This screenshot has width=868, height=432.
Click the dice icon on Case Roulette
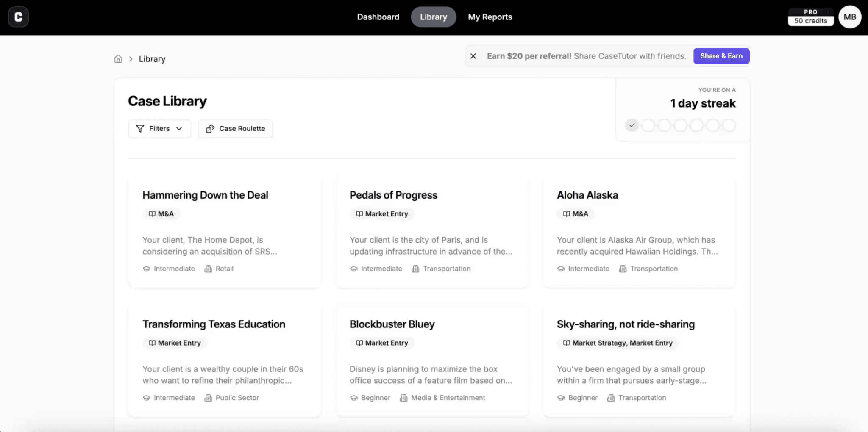point(211,129)
